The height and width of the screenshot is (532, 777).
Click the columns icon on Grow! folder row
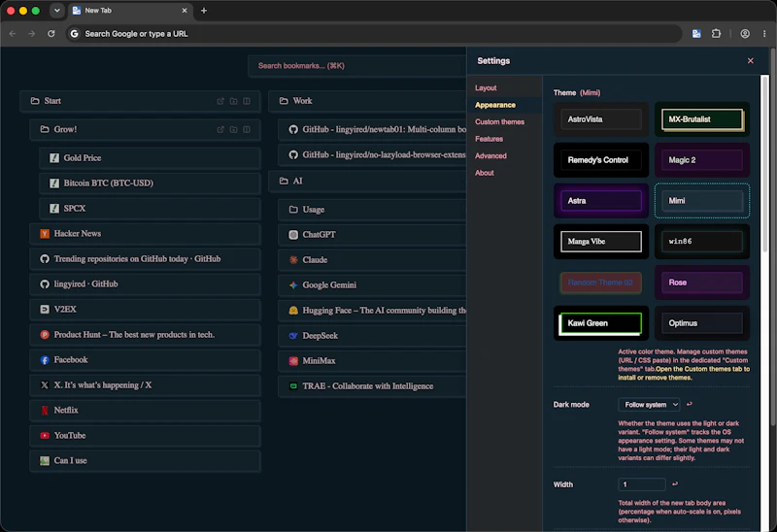247,130
